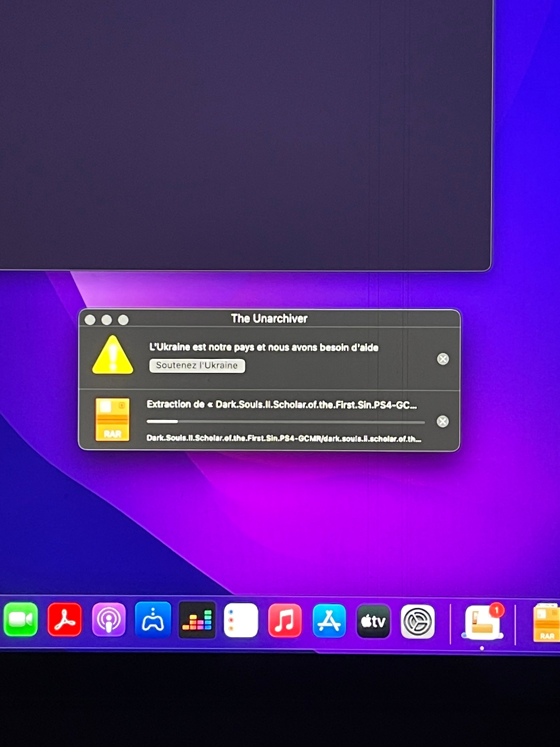Click The Unarchiver Dock icon with badge
This screenshot has height=747, width=560.
tap(482, 622)
